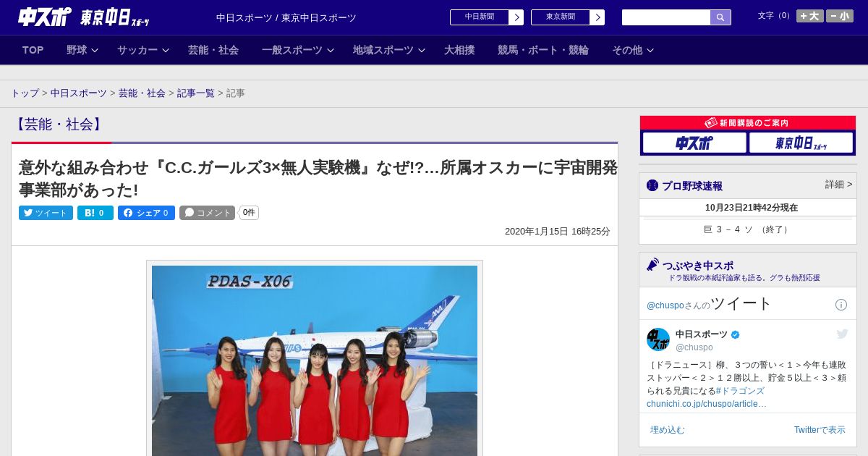Share article with the ツイート button
The width and height of the screenshot is (868, 456).
[x=46, y=213]
